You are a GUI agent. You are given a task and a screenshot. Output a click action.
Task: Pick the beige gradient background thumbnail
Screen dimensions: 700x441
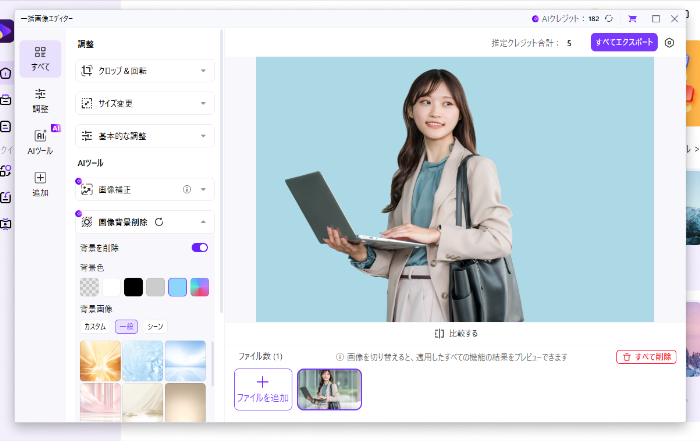pos(185,402)
